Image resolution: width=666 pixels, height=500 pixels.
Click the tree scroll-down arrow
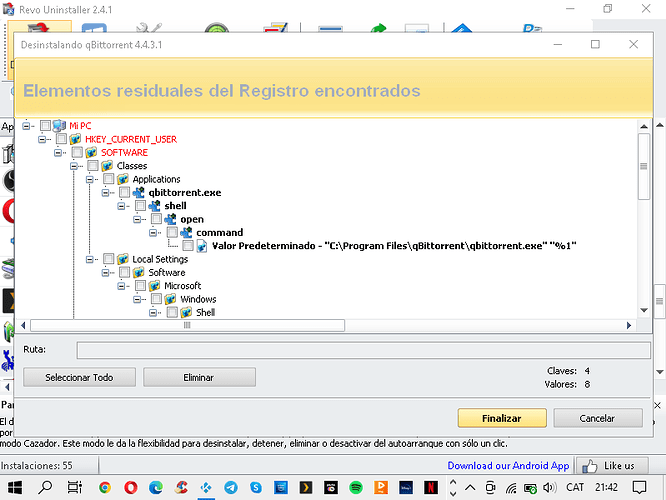[644, 310]
